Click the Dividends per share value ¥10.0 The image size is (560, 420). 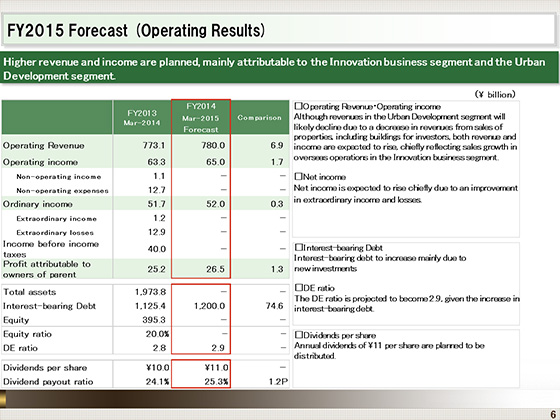(158, 368)
